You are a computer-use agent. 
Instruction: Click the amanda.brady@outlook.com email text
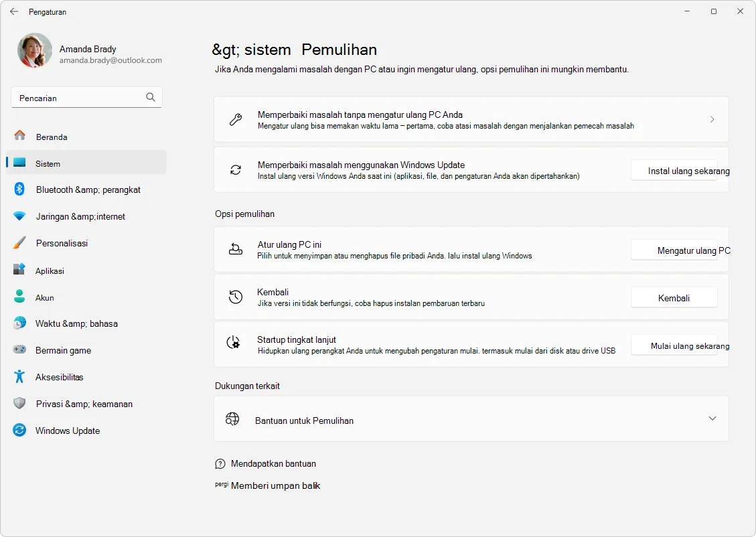click(110, 60)
